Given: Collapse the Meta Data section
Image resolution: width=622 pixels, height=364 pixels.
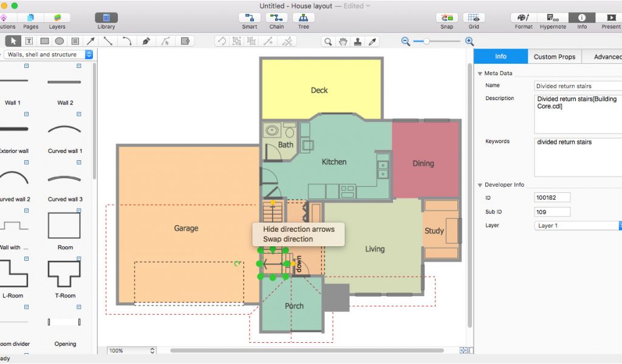Looking at the screenshot, I should [480, 73].
